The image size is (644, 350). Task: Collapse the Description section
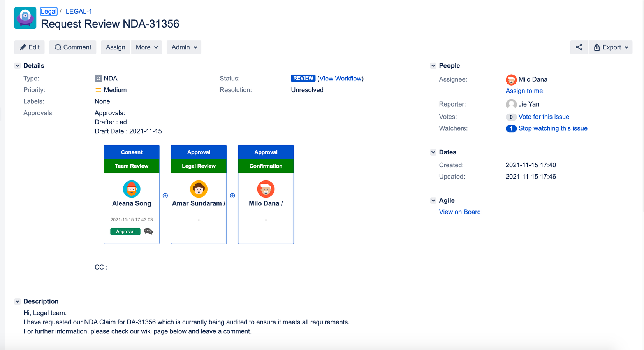(x=18, y=301)
